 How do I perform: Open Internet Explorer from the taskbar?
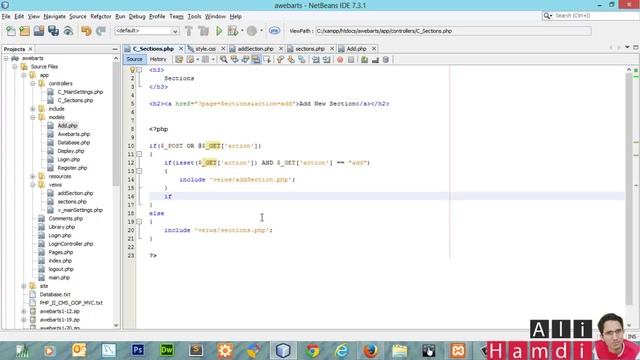[x=342, y=350]
